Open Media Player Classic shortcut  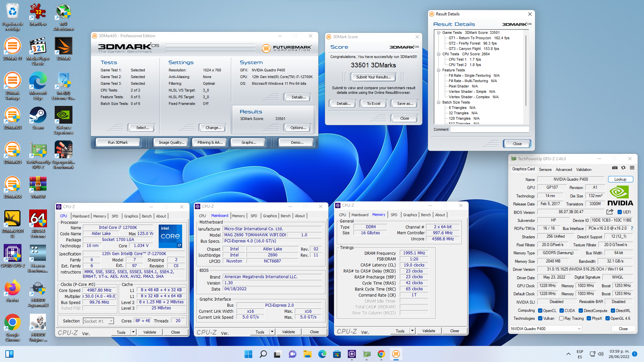(x=38, y=51)
